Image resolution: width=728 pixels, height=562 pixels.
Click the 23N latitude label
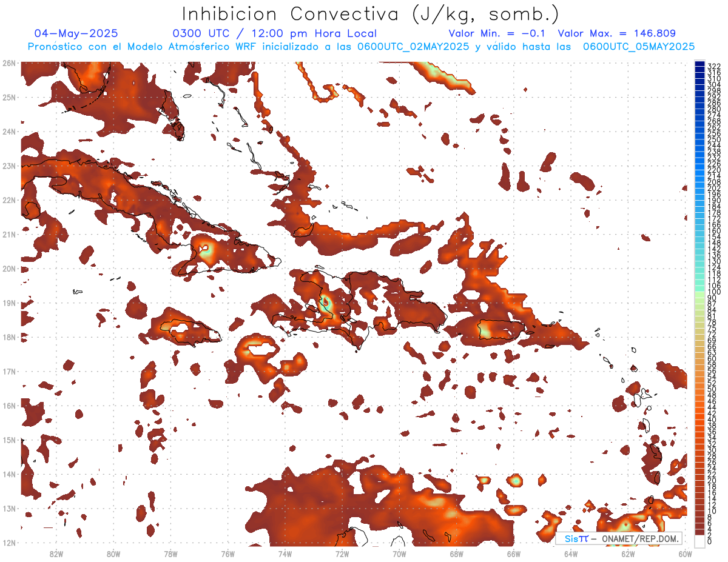(8, 166)
